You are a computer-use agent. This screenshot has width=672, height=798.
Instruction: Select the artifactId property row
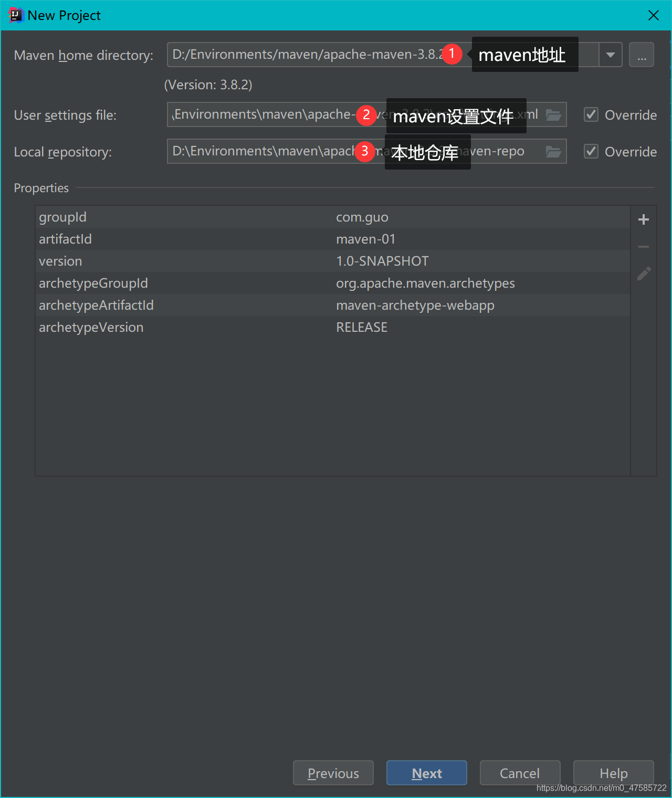click(x=333, y=239)
